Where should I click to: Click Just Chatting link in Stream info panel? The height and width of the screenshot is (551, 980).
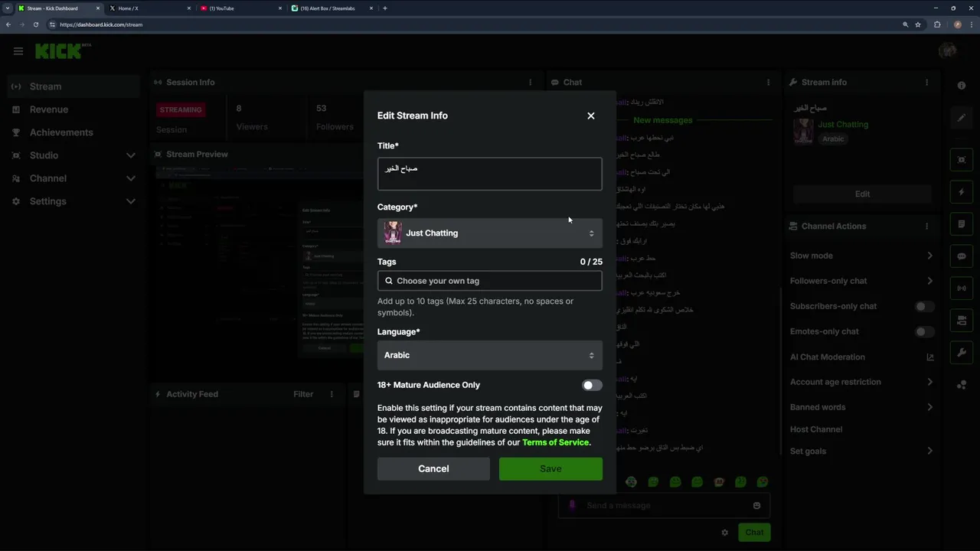[x=842, y=124]
